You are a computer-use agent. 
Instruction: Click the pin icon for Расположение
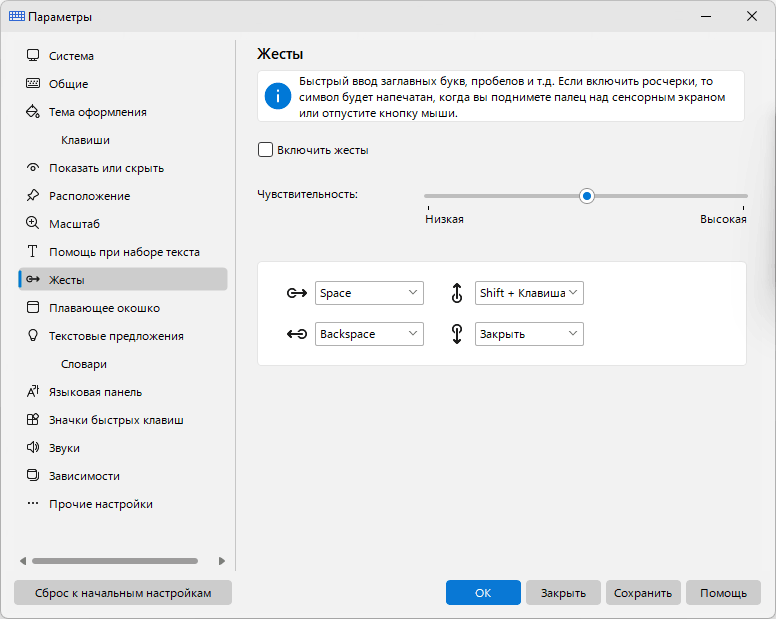pyautogui.click(x=33, y=195)
